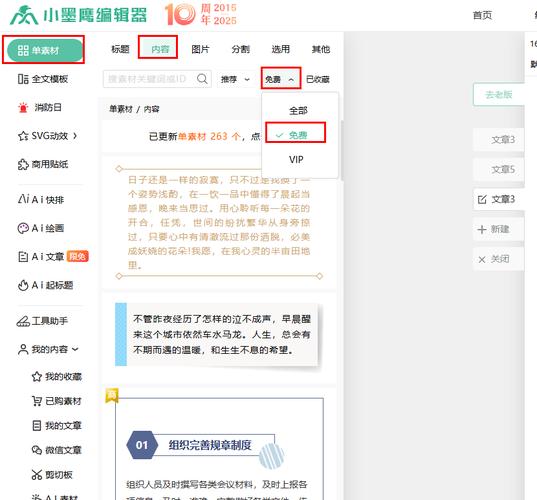Image resolution: width=537 pixels, height=500 pixels.
Task: Click the 单素材 breadcrumb text
Action: (x=121, y=109)
